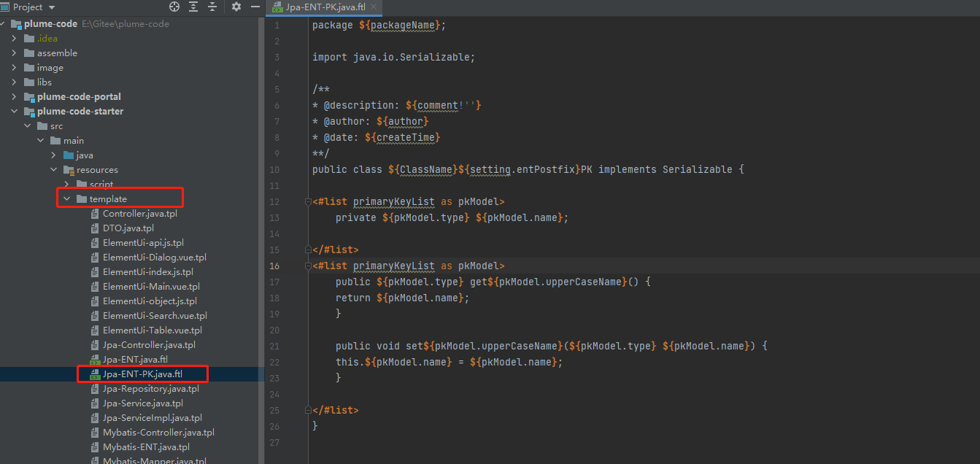Image resolution: width=980 pixels, height=464 pixels.
Task: Click Controller.java.tpl file icon
Action: (95, 214)
